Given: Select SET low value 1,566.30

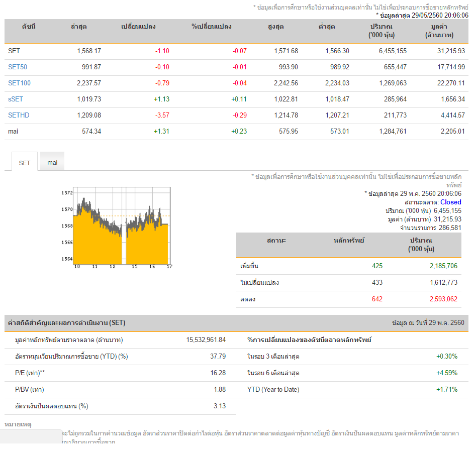Looking at the screenshot, I should pos(337,51).
